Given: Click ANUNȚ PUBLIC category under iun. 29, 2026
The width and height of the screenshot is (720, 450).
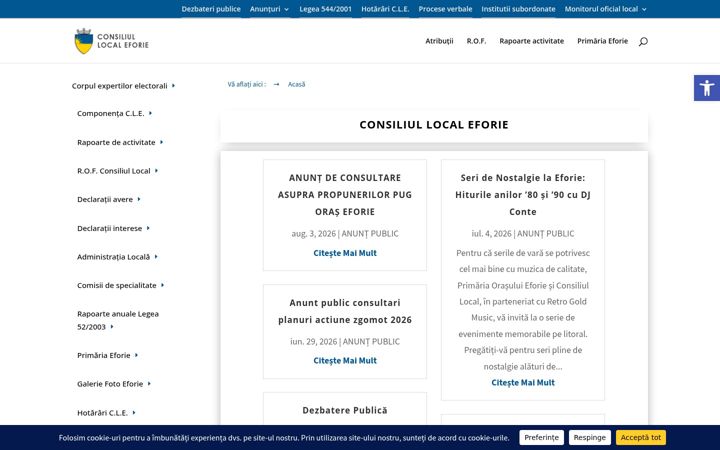Looking at the screenshot, I should [x=371, y=341].
